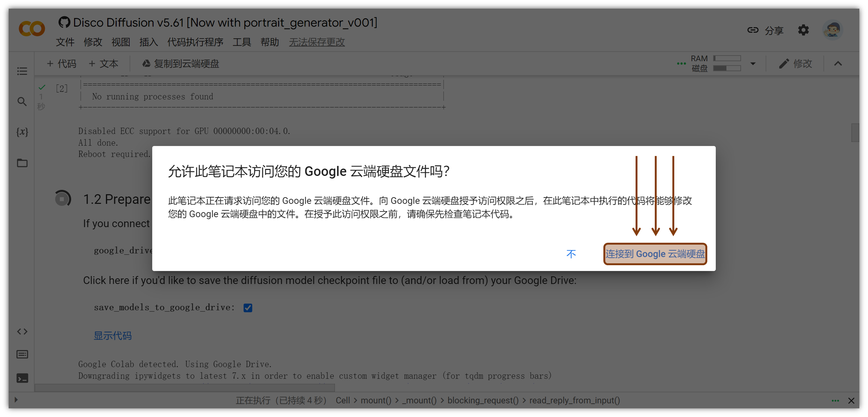Click _mount() in the status breadcrumb

[x=419, y=400]
